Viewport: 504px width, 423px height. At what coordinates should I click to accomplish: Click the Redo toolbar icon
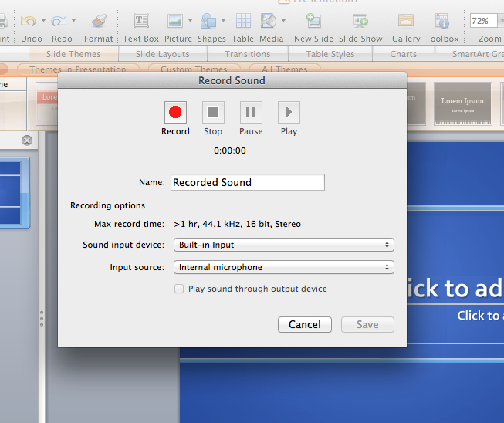pyautogui.click(x=59, y=21)
